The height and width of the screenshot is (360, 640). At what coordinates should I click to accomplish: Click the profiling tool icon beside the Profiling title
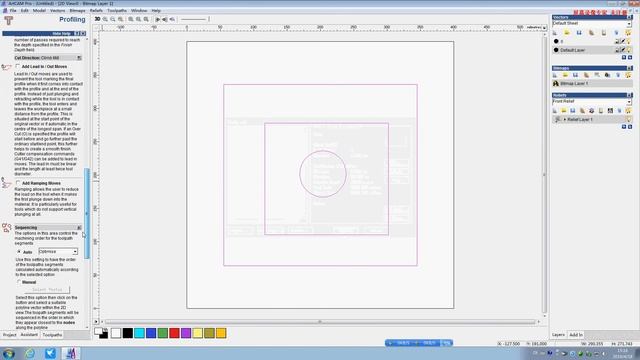[x=9, y=20]
